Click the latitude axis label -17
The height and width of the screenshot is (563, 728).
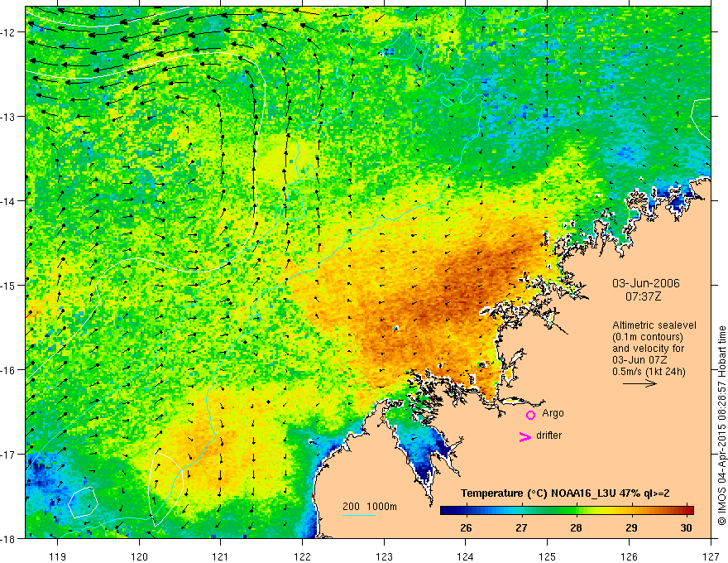pos(8,455)
